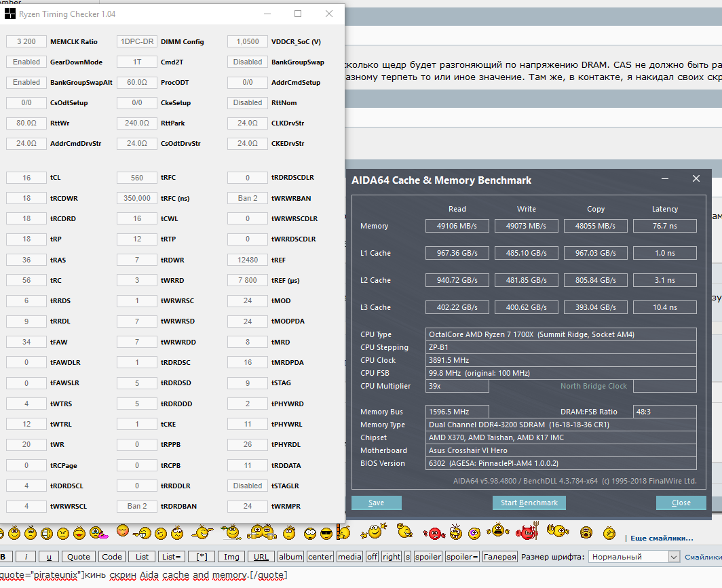Screen dimensions: 722x588
Task: Apply underline with the u button
Action: point(49,557)
